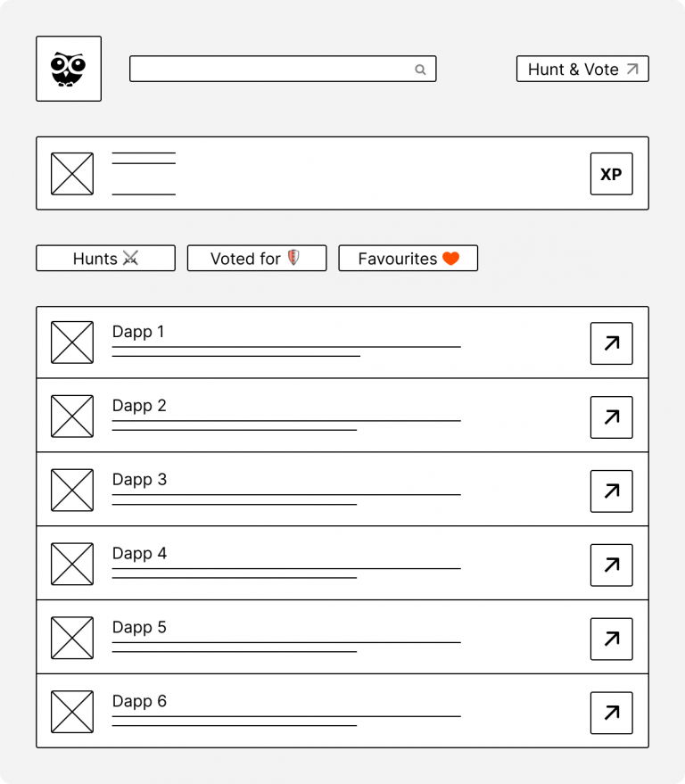Open Dapp 1 arrow icon
Viewport: 685px width, 784px height.
pyautogui.click(x=612, y=343)
